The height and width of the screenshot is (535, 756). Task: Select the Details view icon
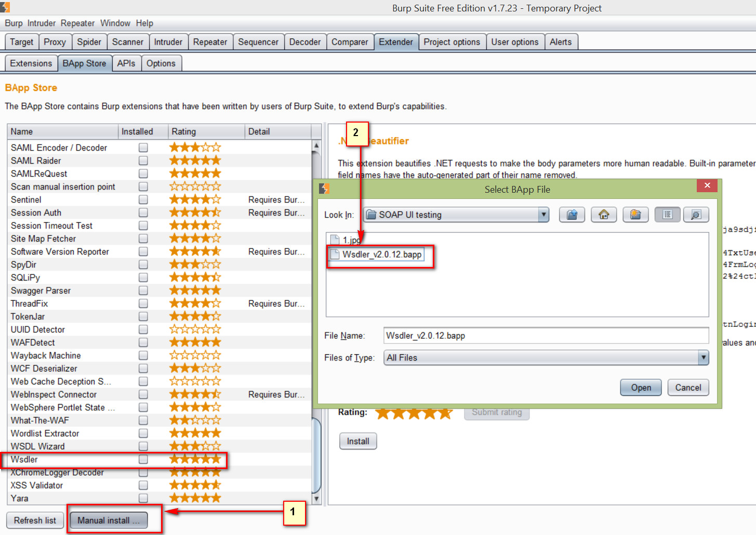pos(696,215)
